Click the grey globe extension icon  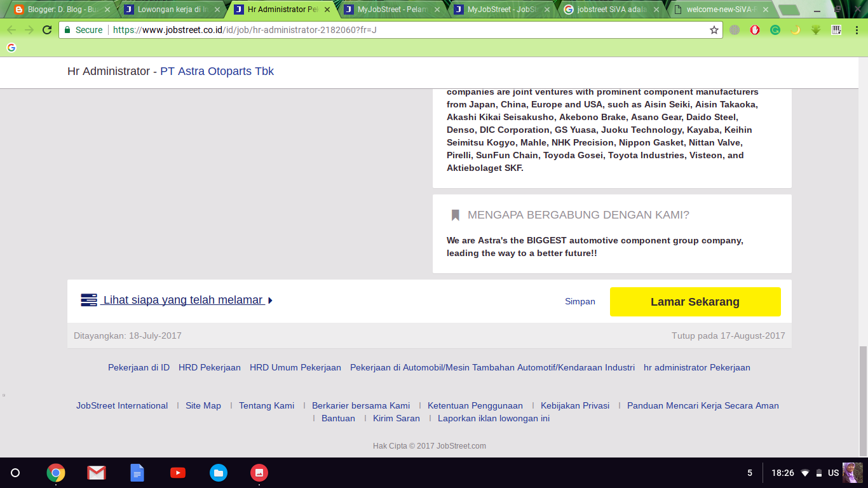pyautogui.click(x=735, y=30)
